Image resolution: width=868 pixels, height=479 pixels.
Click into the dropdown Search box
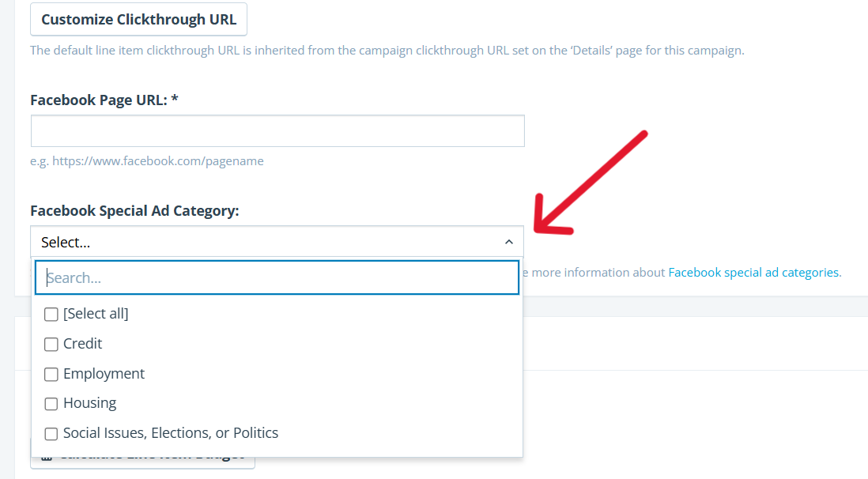[277, 278]
